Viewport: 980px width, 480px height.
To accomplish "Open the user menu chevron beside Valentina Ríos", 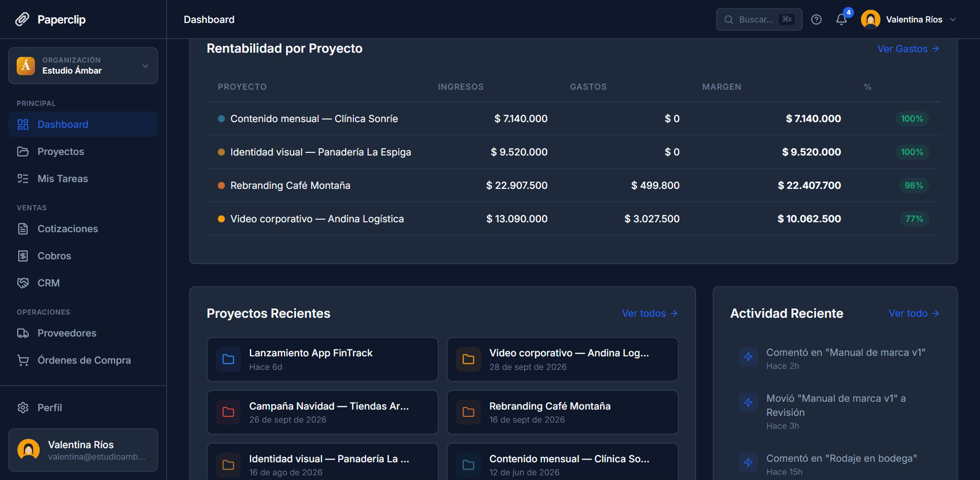I will point(953,19).
